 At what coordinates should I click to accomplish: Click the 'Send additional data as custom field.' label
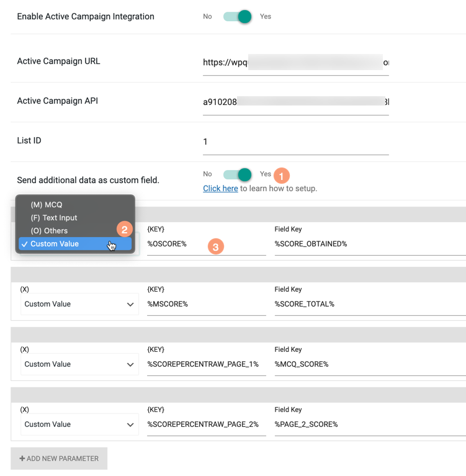[x=88, y=181]
